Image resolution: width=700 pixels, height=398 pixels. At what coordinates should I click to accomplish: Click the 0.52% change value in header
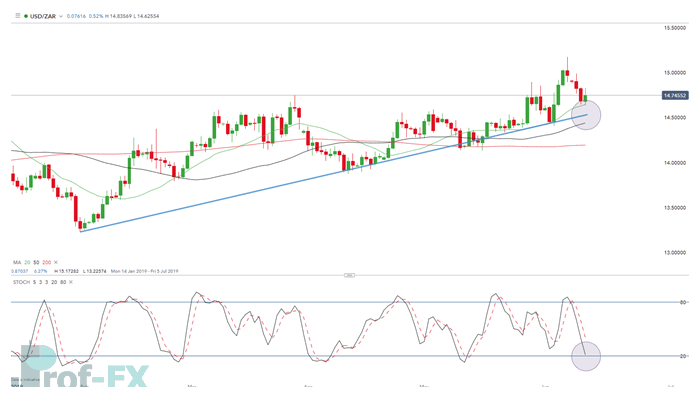[96, 16]
